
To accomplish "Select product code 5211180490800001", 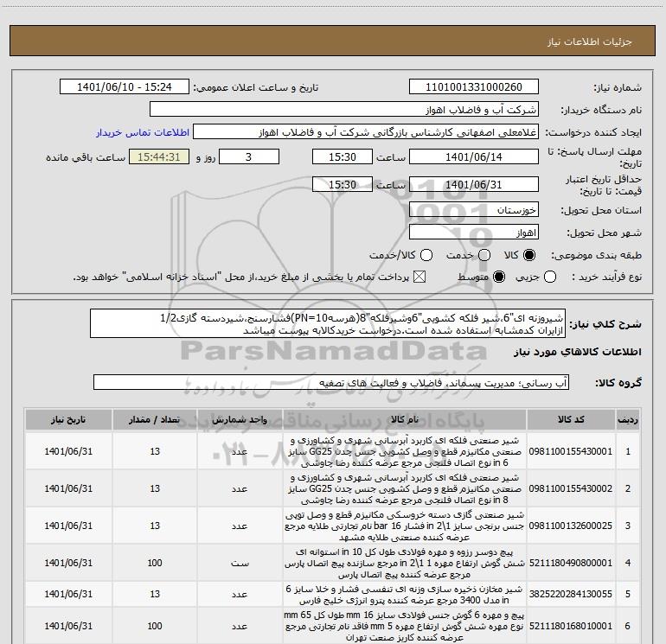I will click(571, 563).
